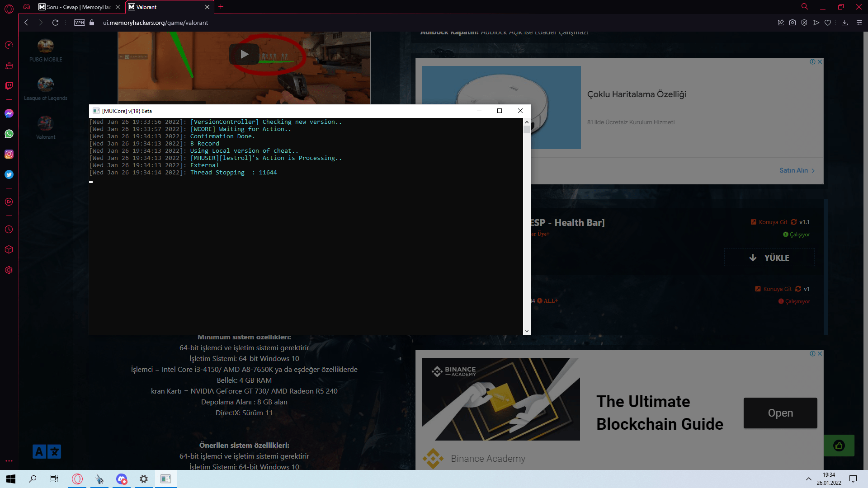This screenshot has height=488, width=868.
Task: Play the cheat preview video
Action: click(244, 55)
